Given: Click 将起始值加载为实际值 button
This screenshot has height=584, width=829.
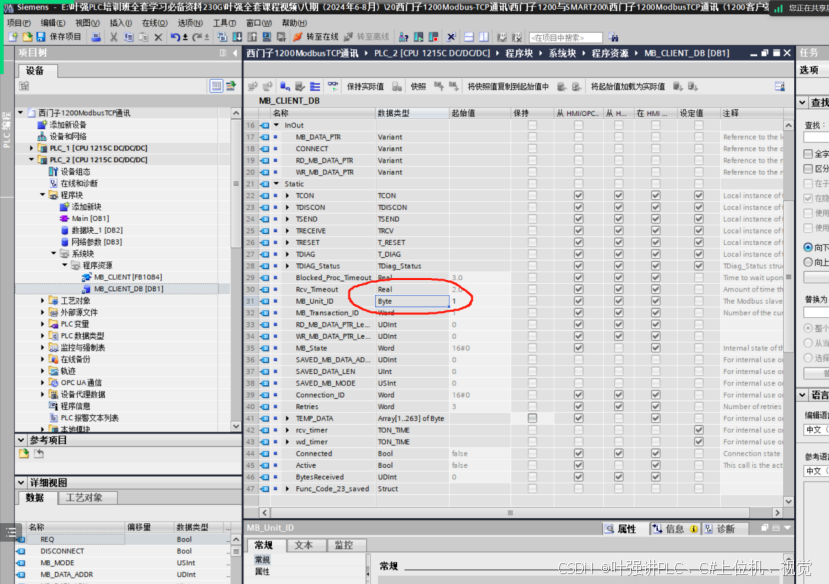Looking at the screenshot, I should pos(628,86).
